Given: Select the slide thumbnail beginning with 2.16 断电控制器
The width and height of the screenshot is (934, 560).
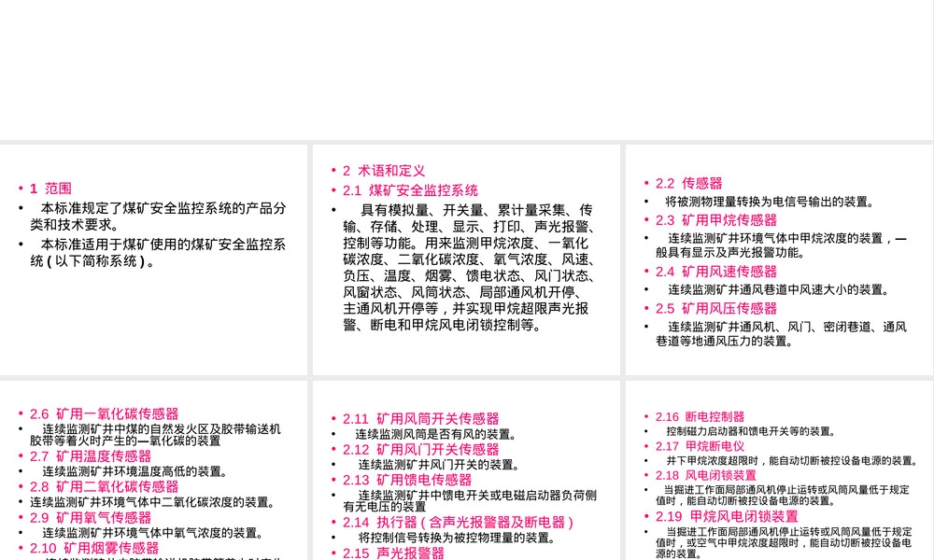Looking at the screenshot, I should click(x=779, y=470).
